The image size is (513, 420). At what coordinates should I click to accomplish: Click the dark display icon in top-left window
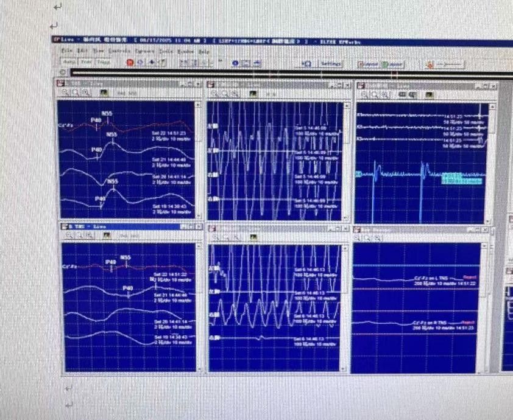pyautogui.click(x=104, y=93)
